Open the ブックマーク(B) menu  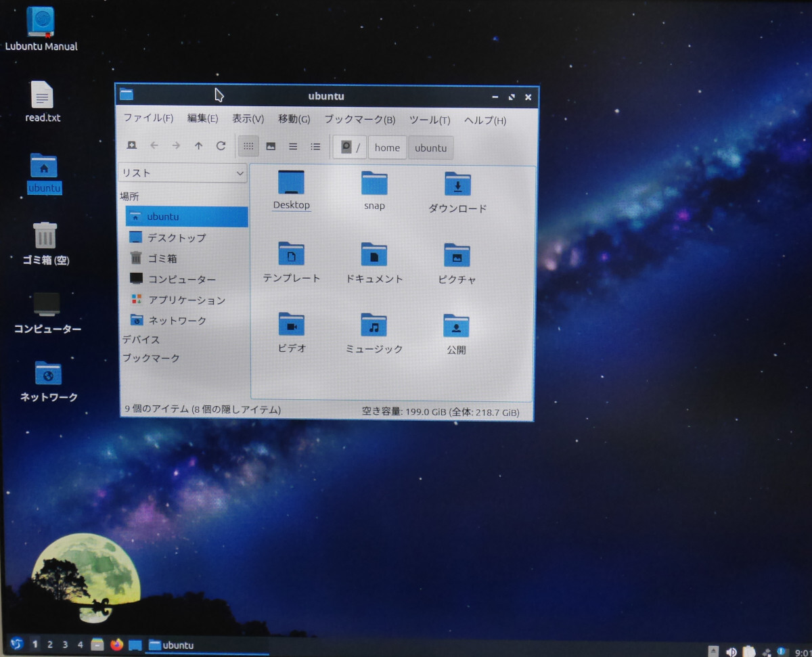[x=359, y=120]
